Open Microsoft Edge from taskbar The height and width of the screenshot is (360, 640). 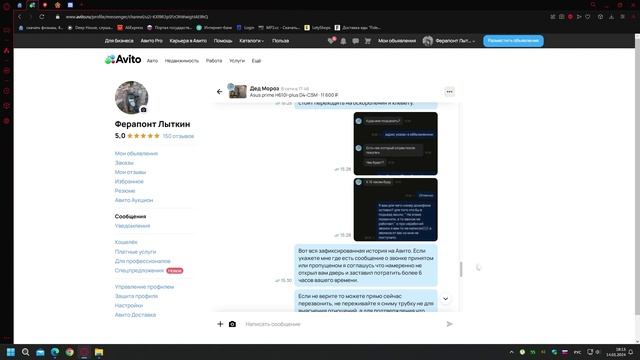(x=55, y=352)
